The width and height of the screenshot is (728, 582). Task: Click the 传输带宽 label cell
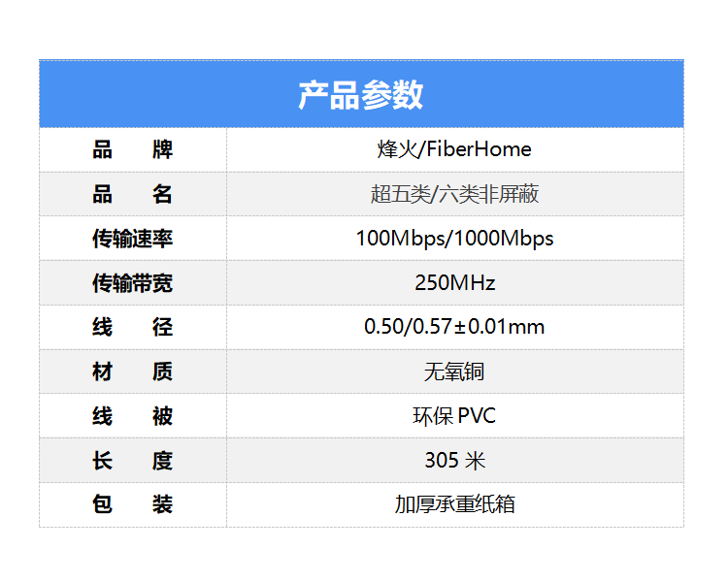coord(133,283)
